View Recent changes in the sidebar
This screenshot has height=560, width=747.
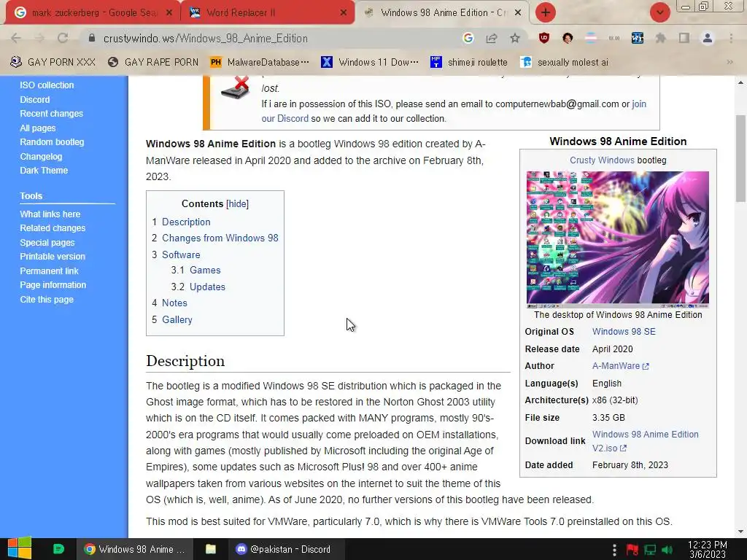coord(52,113)
